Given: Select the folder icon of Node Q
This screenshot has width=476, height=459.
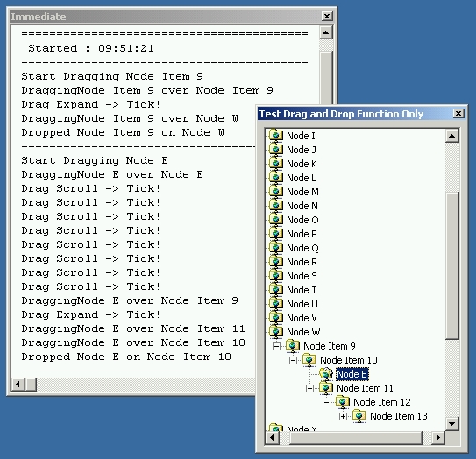Looking at the screenshot, I should click(276, 248).
